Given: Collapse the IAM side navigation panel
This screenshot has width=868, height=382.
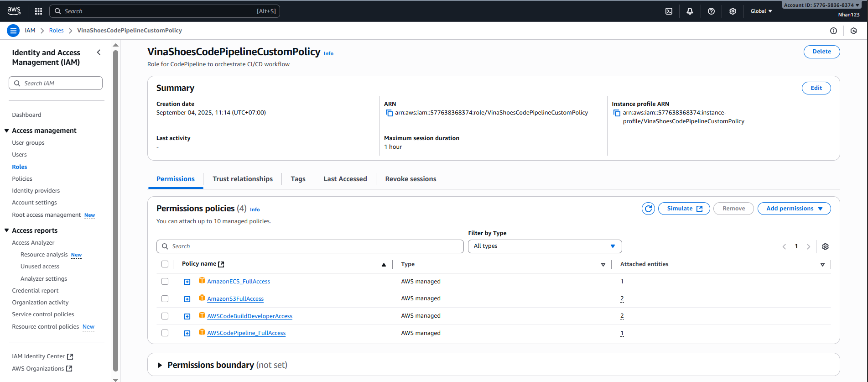Looking at the screenshot, I should click(x=99, y=52).
